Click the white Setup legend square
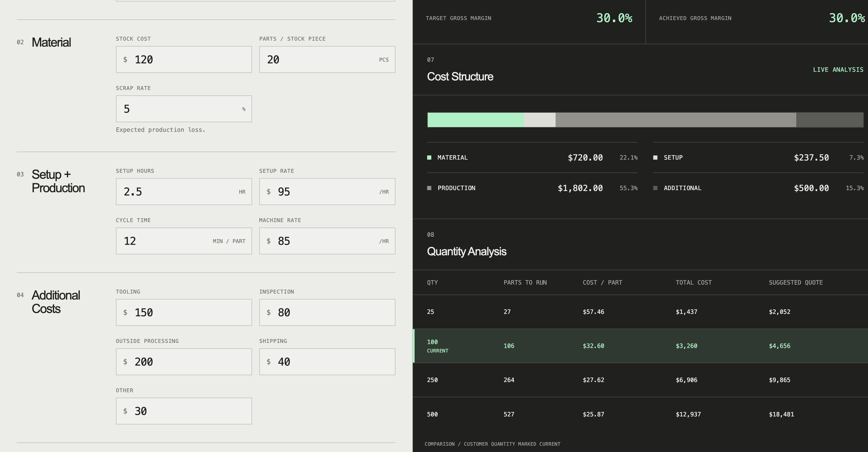The width and height of the screenshot is (868, 452). [655, 158]
